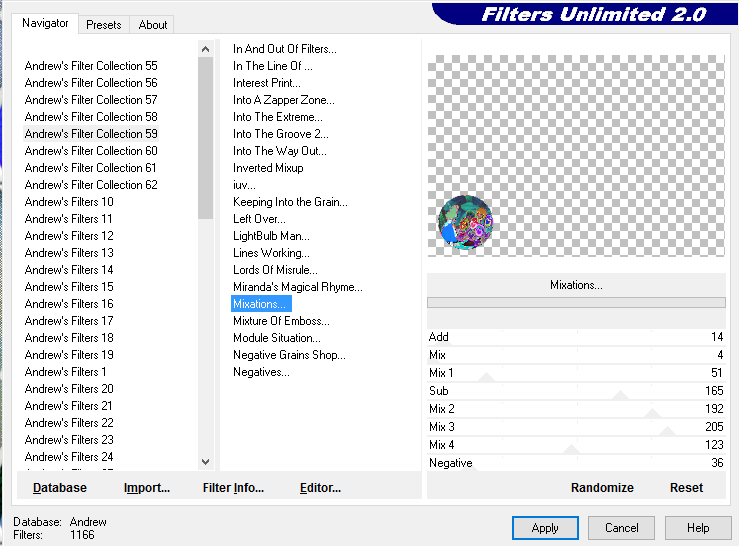Select Andrew's Filters 19 category

pyautogui.click(x=69, y=355)
